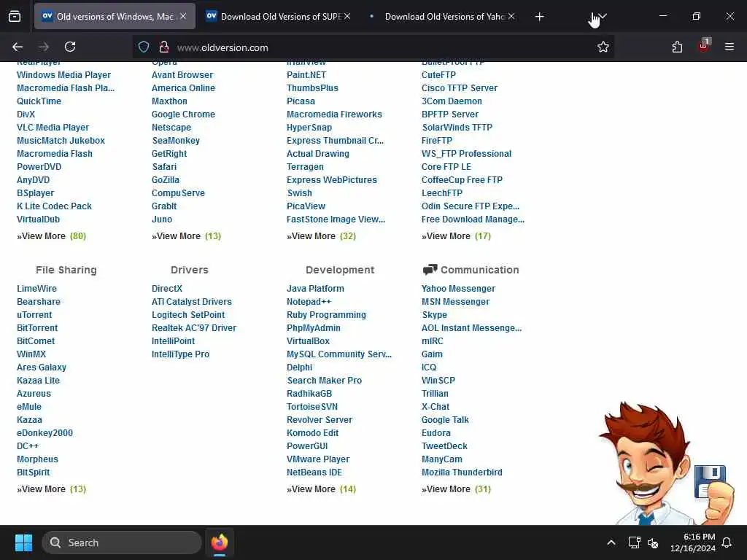The height and width of the screenshot is (560, 747).
Task: Click the Firefox icon in the taskbar
Action: [x=220, y=542]
